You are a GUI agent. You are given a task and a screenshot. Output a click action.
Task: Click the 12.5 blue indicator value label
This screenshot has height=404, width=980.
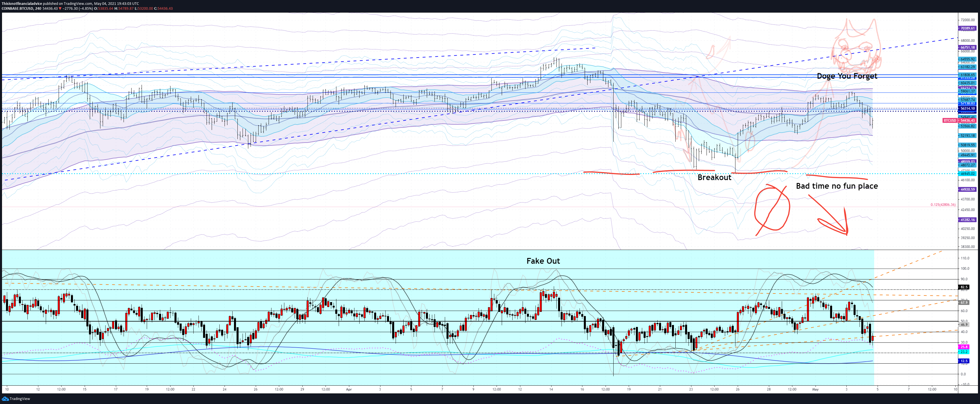(x=964, y=361)
